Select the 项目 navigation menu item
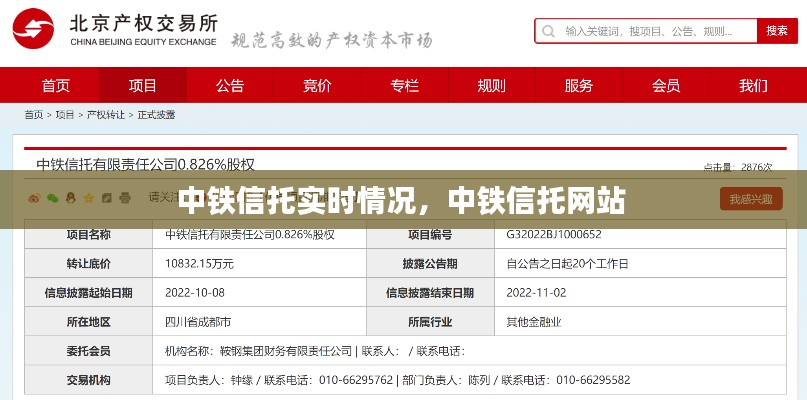This screenshot has width=807, height=400. tap(143, 85)
